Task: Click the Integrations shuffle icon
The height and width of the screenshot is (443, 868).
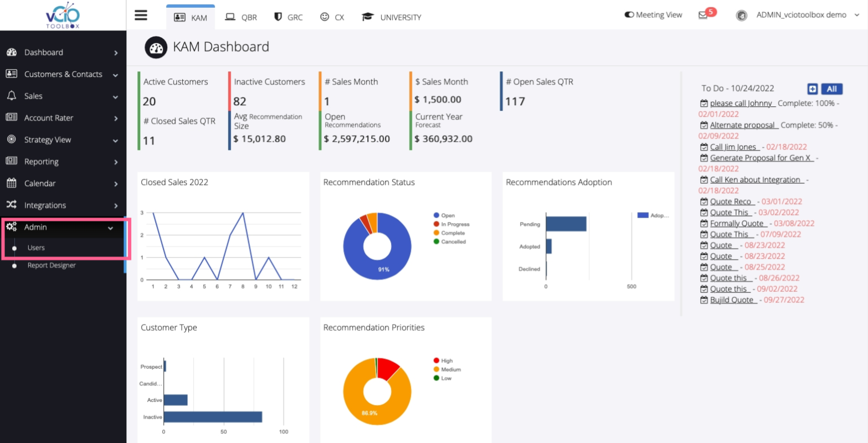Action: coord(11,205)
